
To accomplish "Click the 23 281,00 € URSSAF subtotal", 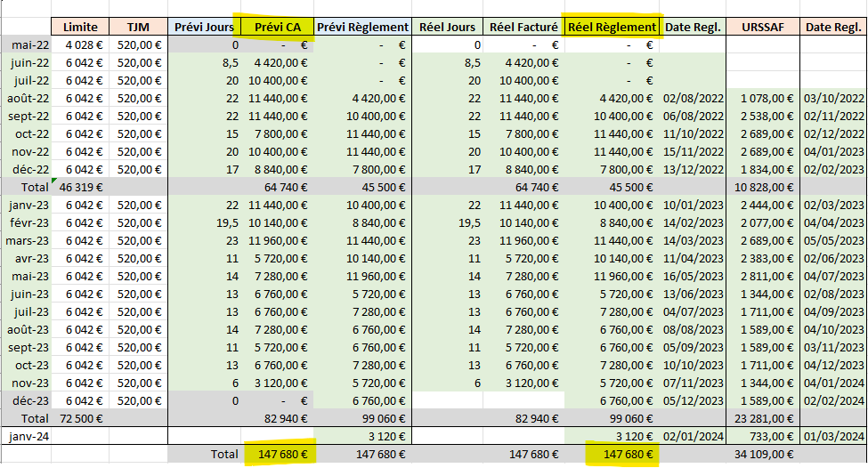I will [763, 417].
